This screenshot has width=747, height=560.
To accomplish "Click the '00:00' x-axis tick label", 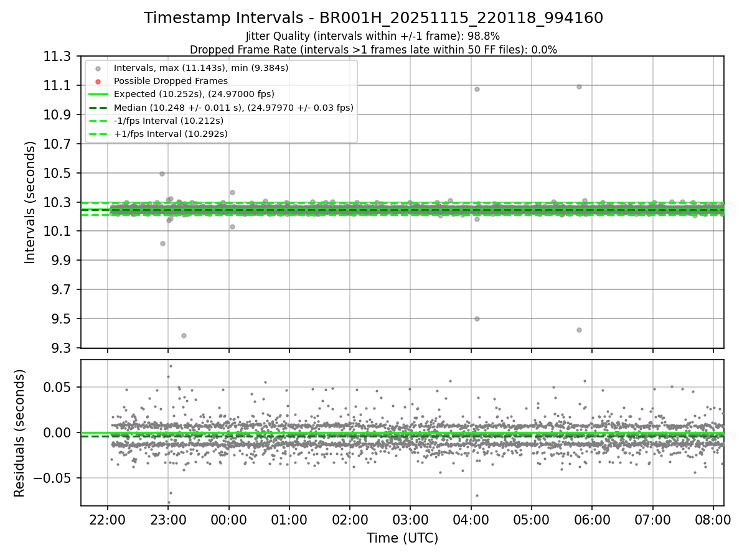I will tap(228, 519).
